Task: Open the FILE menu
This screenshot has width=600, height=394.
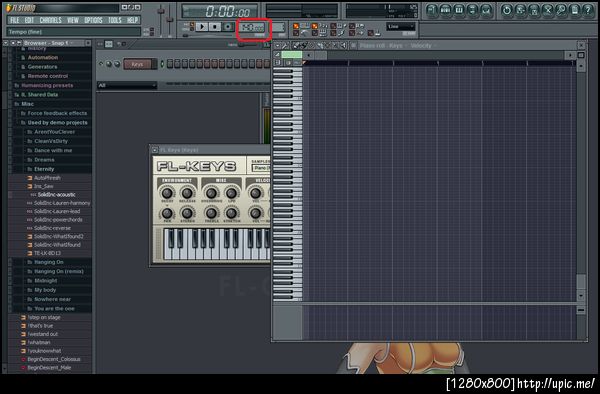Action: [15, 20]
